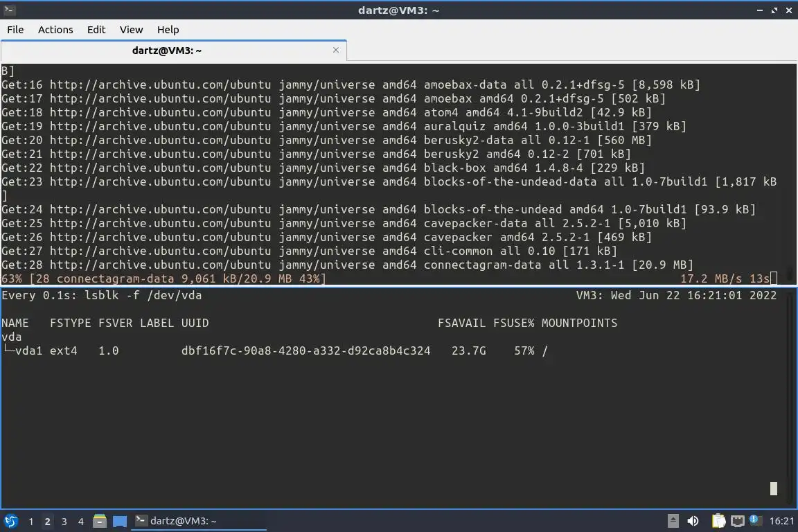Click dartz@VM3 taskbar window button
This screenshot has height=532, width=798.
click(199, 521)
